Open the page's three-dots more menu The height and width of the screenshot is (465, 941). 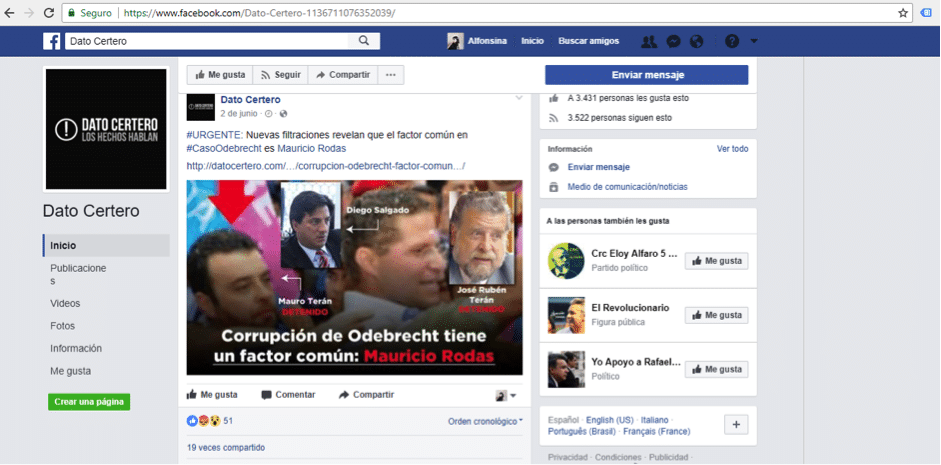click(392, 75)
